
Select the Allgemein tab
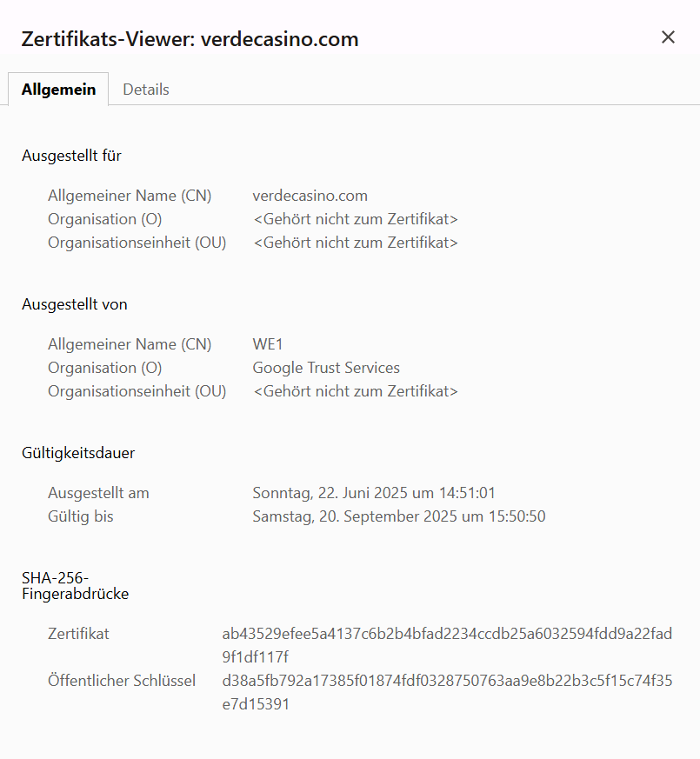point(58,90)
